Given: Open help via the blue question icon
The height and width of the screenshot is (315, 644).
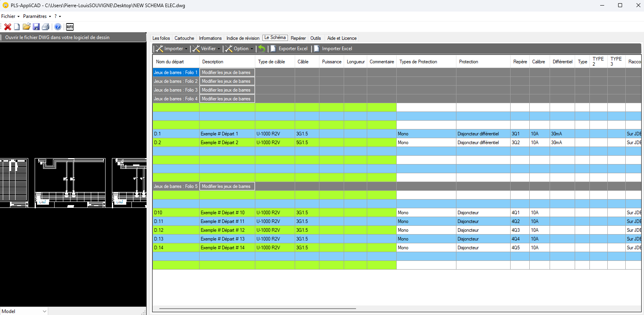Looking at the screenshot, I should pyautogui.click(x=58, y=27).
